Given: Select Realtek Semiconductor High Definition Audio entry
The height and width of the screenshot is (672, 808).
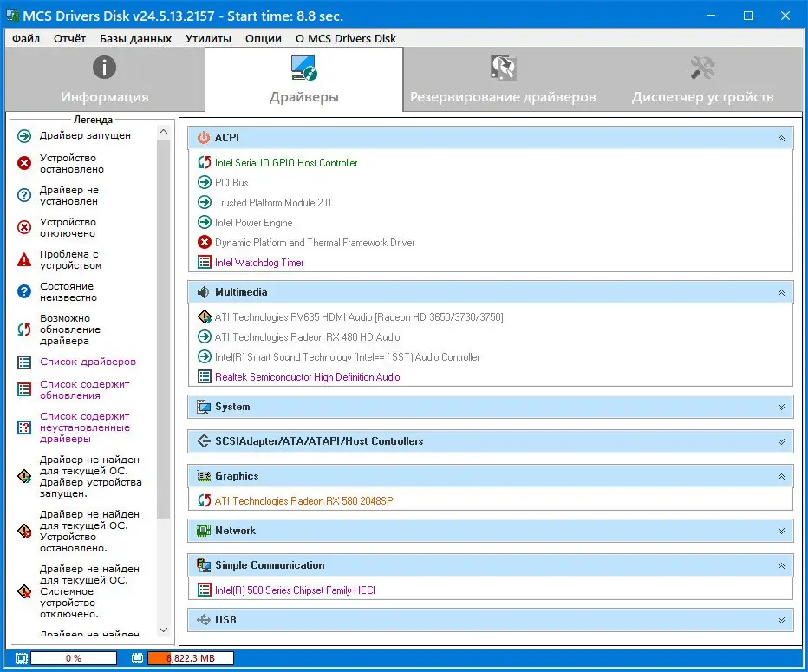Looking at the screenshot, I should coord(307,377).
